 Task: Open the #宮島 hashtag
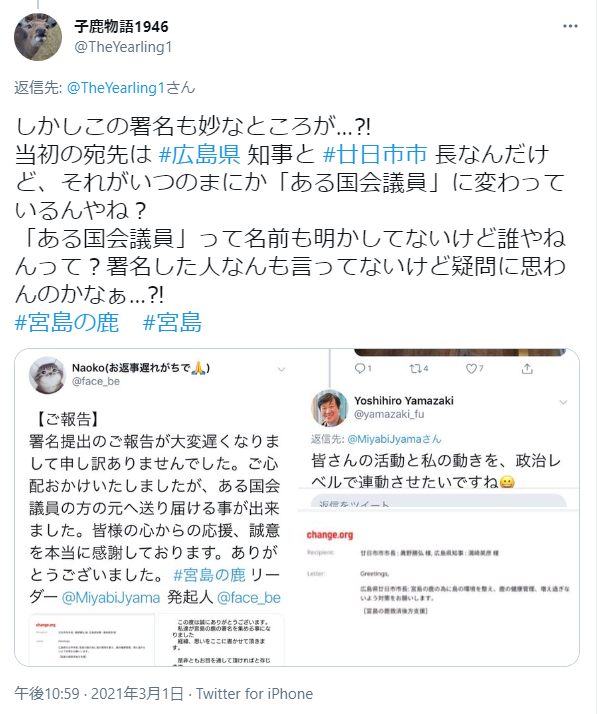pos(172,322)
